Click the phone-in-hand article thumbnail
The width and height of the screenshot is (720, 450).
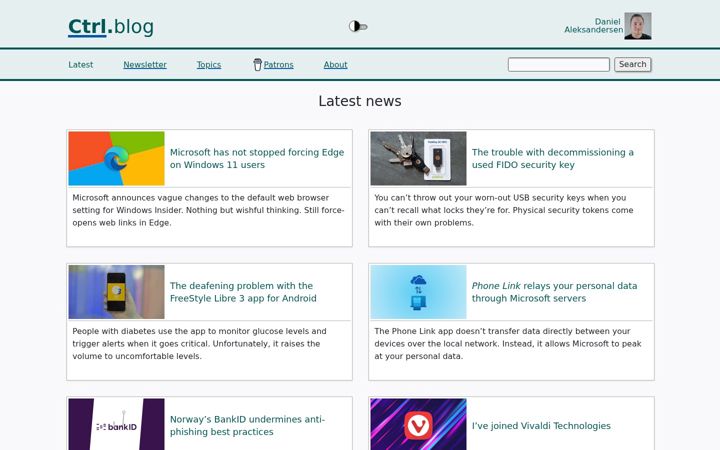pos(117,292)
